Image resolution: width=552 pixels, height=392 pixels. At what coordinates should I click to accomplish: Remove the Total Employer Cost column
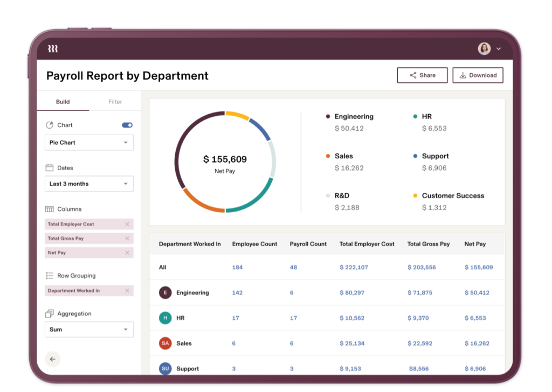tap(127, 224)
